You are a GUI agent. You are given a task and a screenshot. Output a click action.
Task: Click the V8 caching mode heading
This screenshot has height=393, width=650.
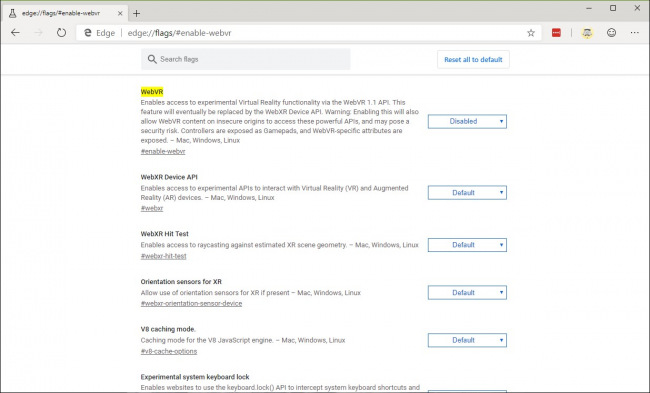(x=168, y=329)
